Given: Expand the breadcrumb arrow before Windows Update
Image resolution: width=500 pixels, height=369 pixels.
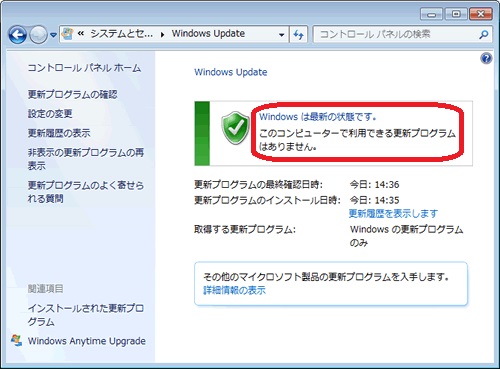Looking at the screenshot, I should coord(162,34).
